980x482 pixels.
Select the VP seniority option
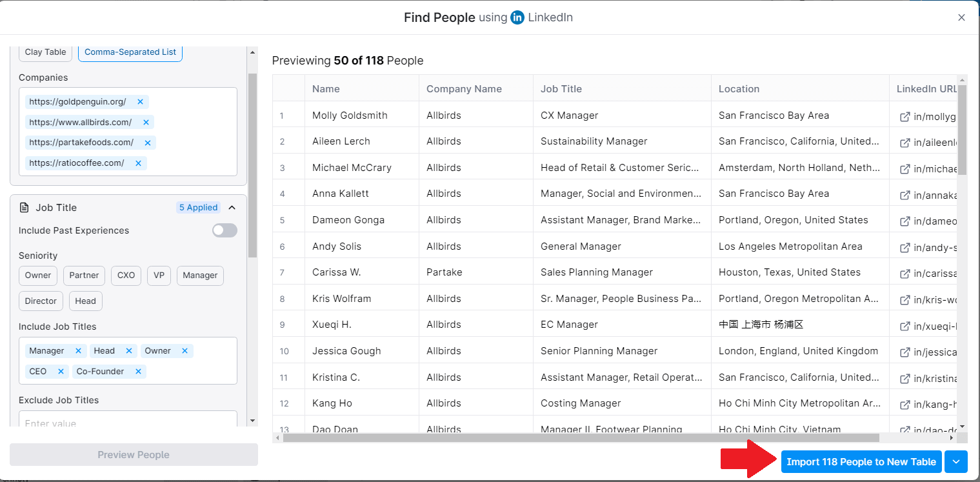pos(159,276)
